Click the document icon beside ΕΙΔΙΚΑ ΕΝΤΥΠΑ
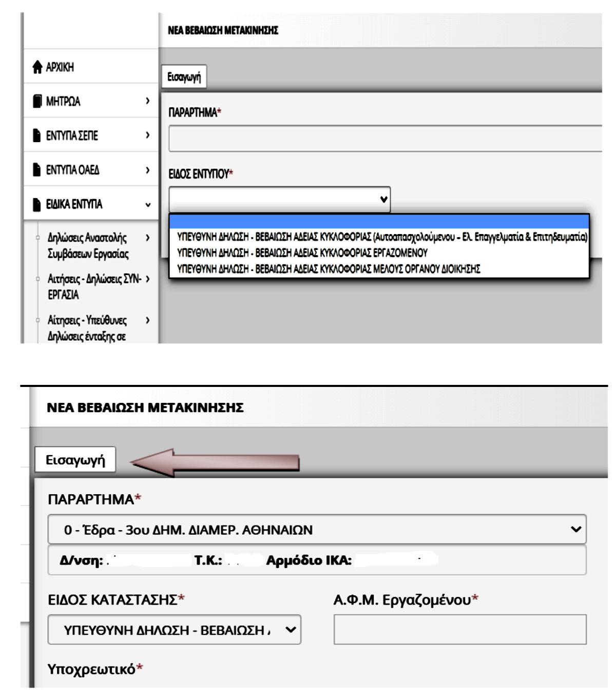Screen dimensions: 616x700 [37, 205]
